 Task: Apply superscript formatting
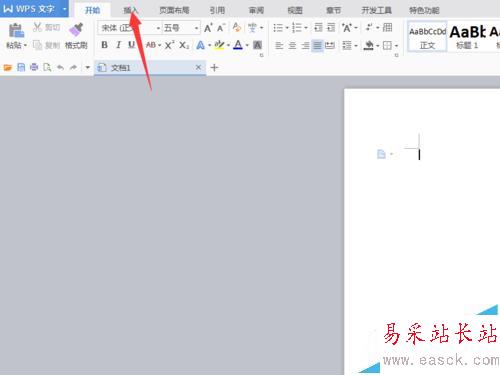(x=169, y=45)
